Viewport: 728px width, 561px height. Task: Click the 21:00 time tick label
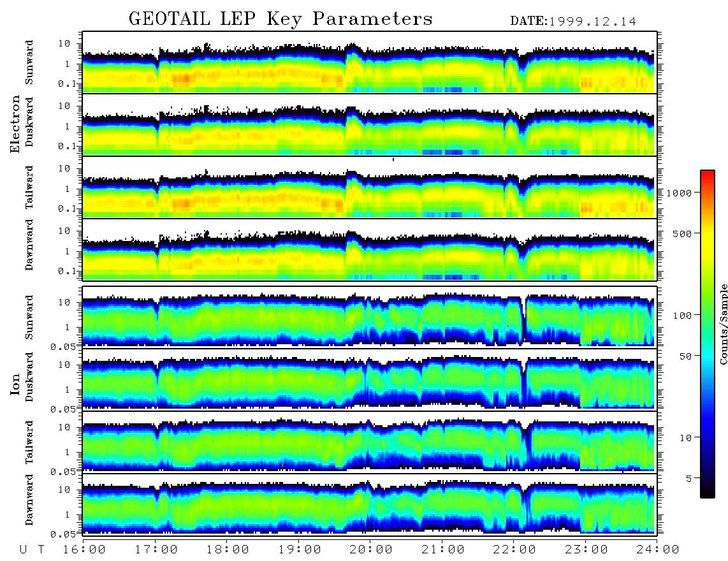[443, 550]
